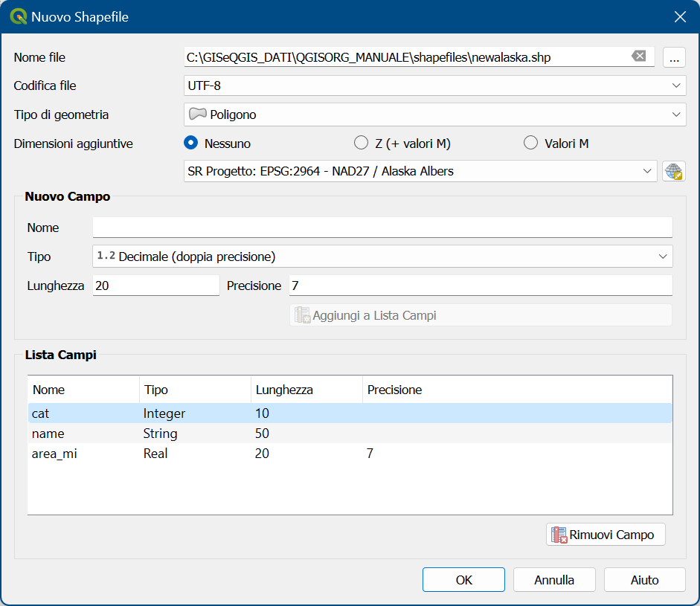Close the Nuovo Shapefile dialog

tap(680, 17)
